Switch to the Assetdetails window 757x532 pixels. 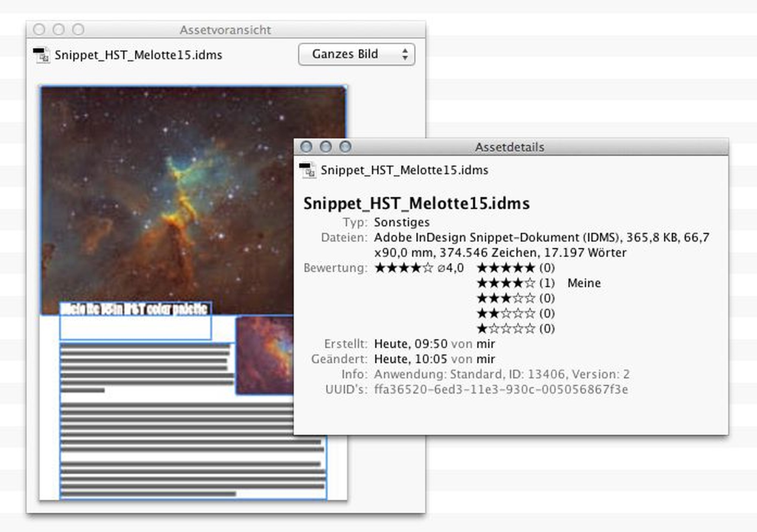click(509, 147)
